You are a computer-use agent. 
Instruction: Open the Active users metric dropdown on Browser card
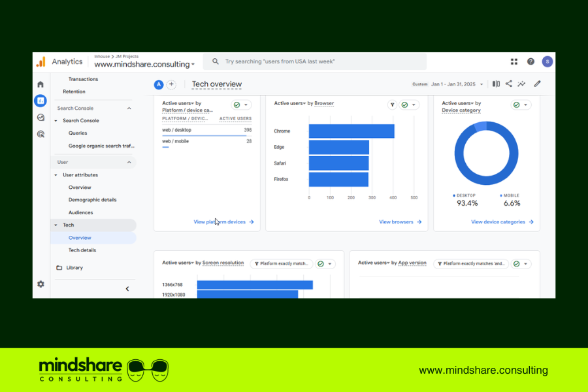(x=290, y=103)
